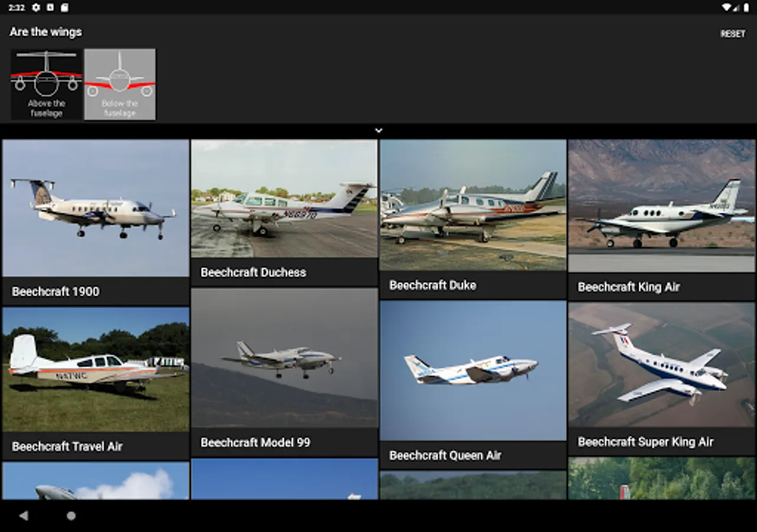
Task: Open the Beechcraft King Air photo
Action: [x=662, y=206]
